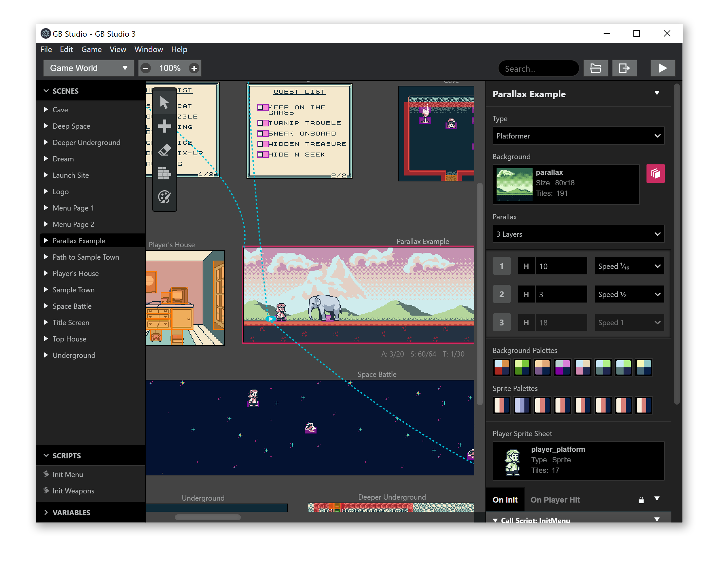Image resolution: width=728 pixels, height=571 pixels.
Task: Toggle H height mode on parallax layer 2
Action: click(x=526, y=294)
